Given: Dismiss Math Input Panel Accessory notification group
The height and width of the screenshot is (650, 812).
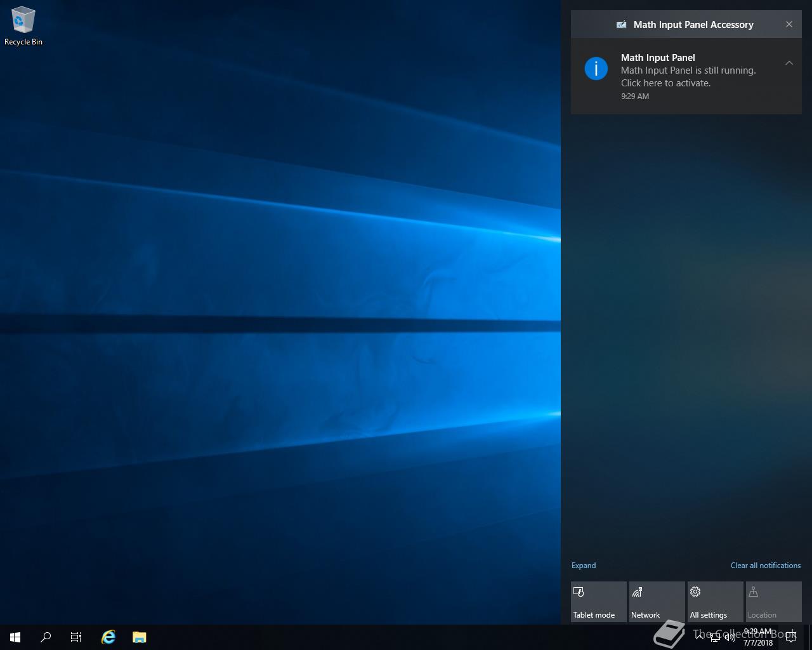Looking at the screenshot, I should (x=789, y=24).
